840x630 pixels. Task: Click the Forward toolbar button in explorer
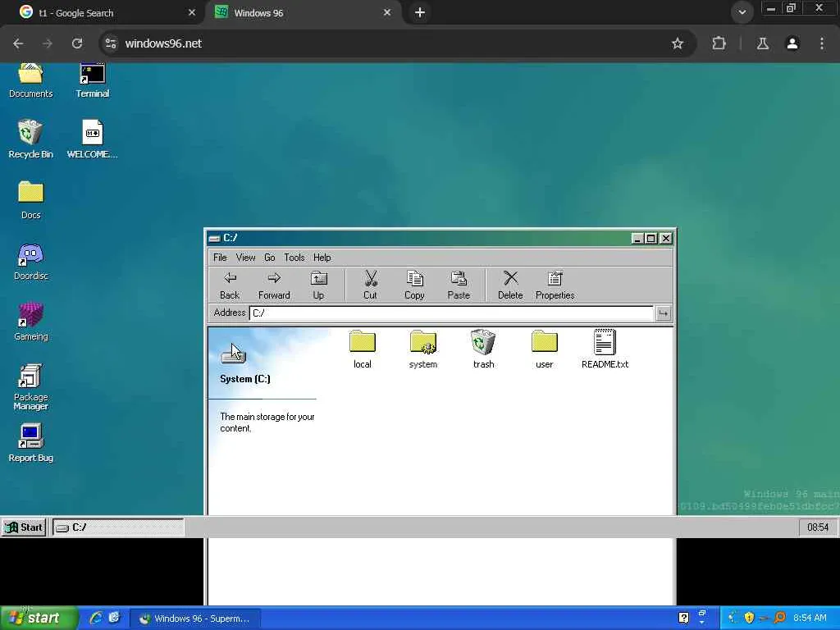[x=274, y=285]
